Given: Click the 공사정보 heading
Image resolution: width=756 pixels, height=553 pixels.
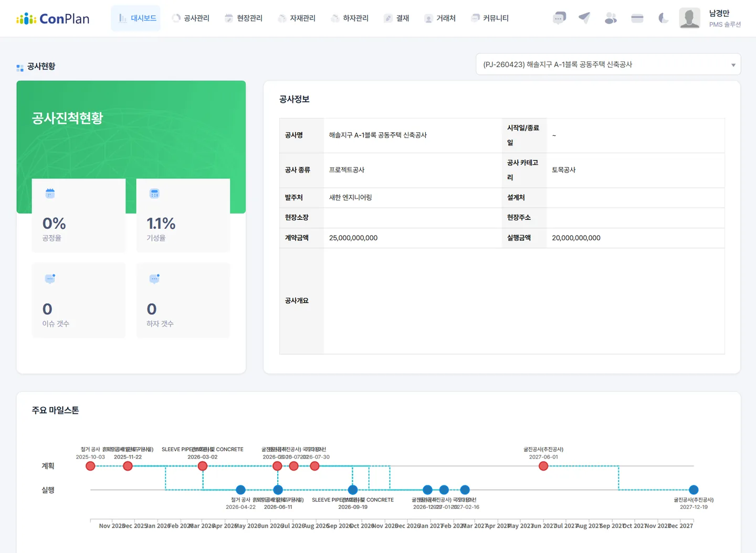Looking at the screenshot, I should click(295, 99).
